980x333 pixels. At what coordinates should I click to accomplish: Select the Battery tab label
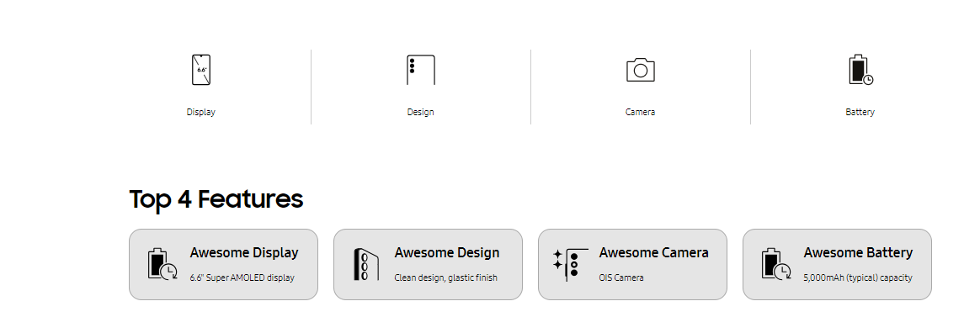pos(860,112)
